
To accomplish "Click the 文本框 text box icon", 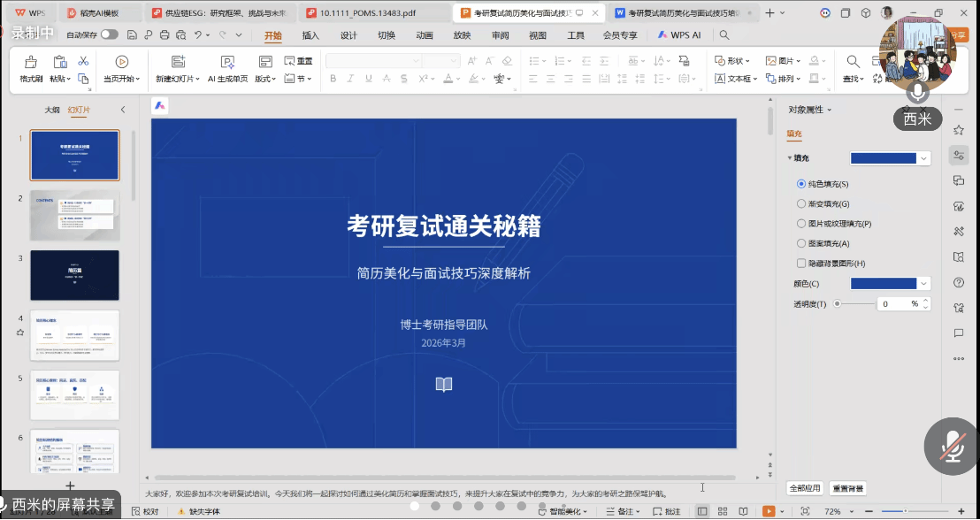I will click(721, 79).
